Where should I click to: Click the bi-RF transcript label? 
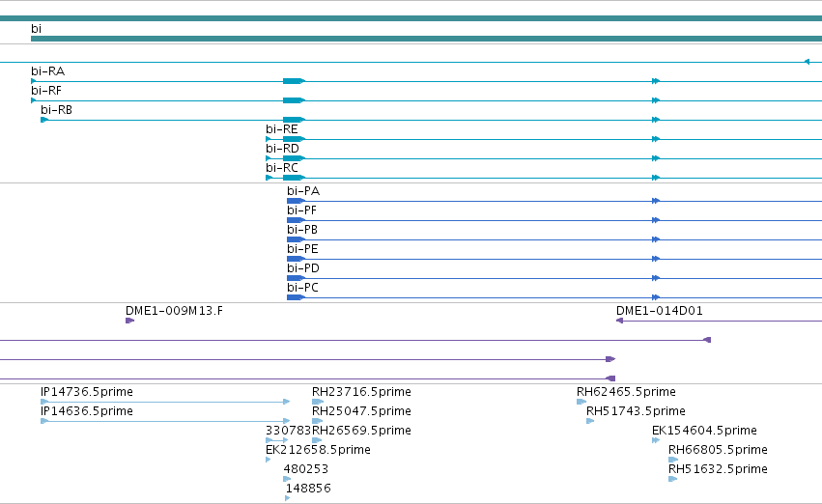46,91
